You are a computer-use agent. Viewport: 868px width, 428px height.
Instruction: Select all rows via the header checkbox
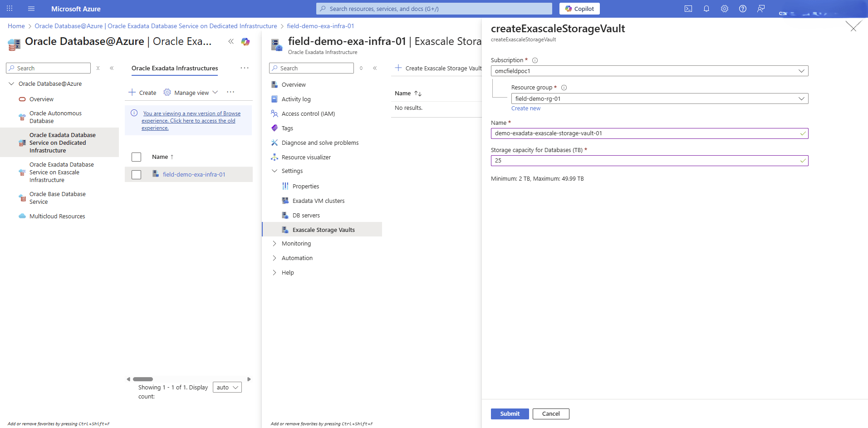(x=136, y=157)
